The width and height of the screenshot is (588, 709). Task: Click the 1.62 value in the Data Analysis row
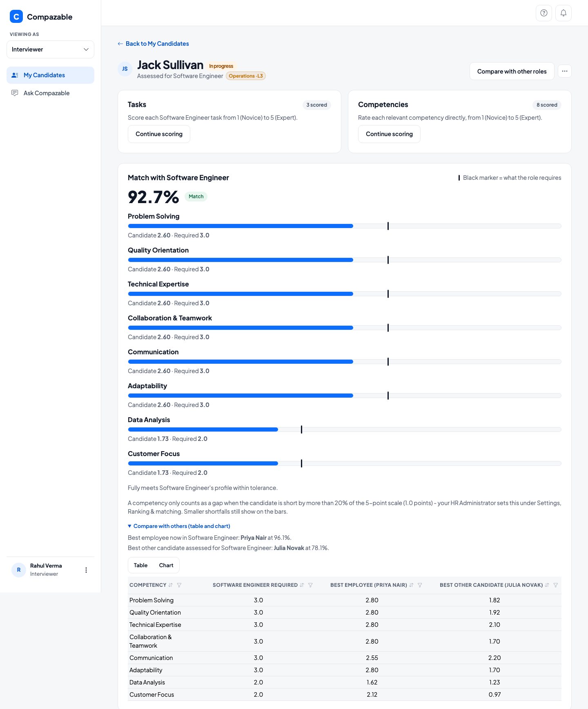click(372, 682)
